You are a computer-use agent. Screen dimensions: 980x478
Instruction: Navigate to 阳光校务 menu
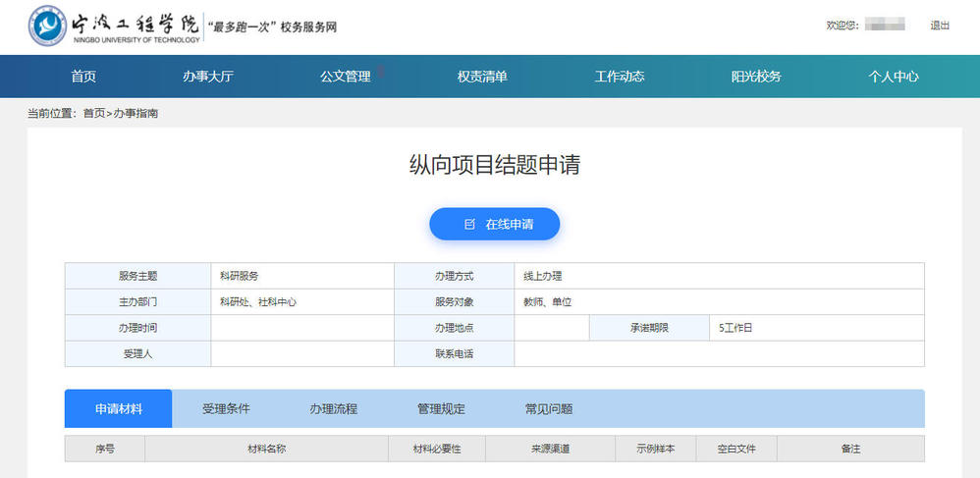[x=756, y=77]
